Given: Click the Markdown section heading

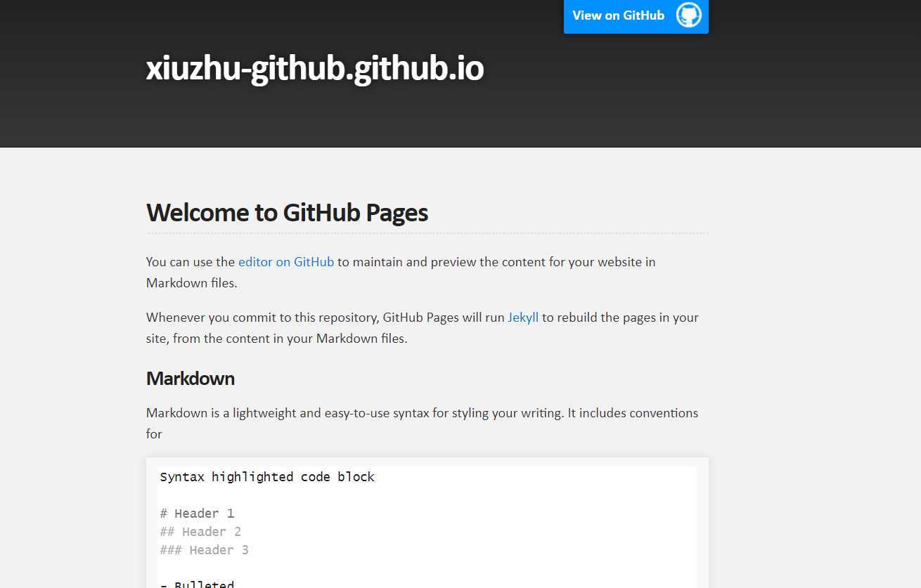Looking at the screenshot, I should [191, 379].
